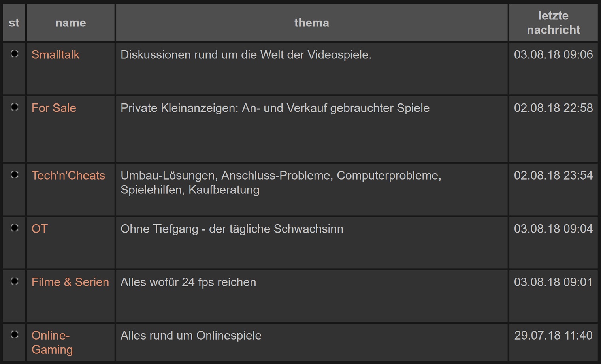601x364 pixels.
Task: Click the status icon beside For Sale
Action: click(15, 107)
